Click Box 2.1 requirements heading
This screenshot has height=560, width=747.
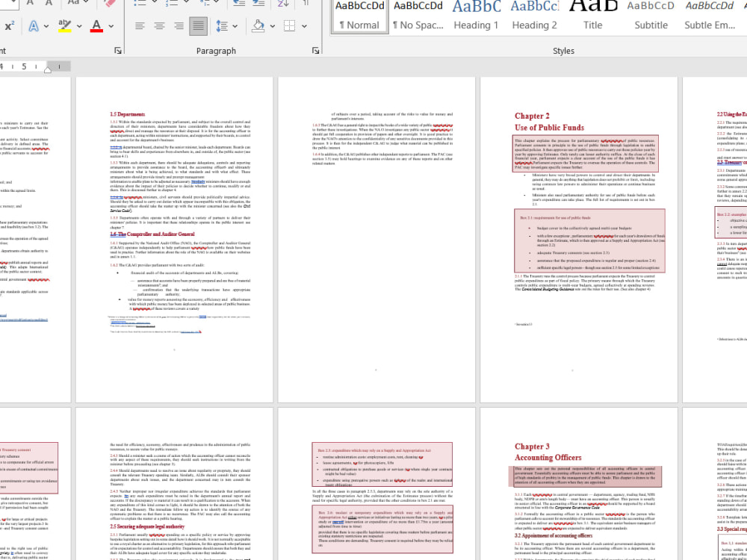point(554,217)
